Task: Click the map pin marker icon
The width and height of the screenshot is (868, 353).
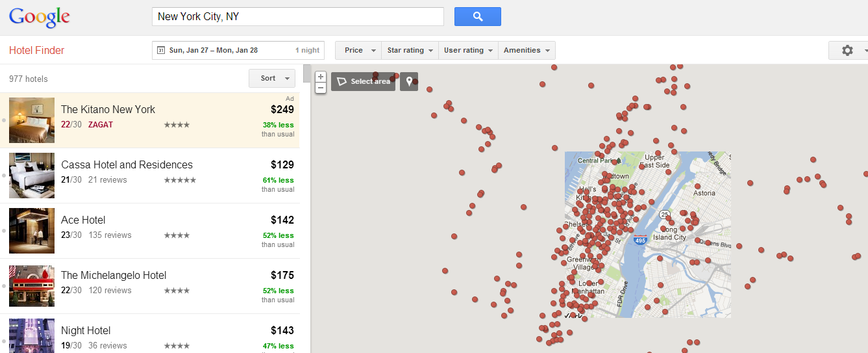Action: coord(409,81)
